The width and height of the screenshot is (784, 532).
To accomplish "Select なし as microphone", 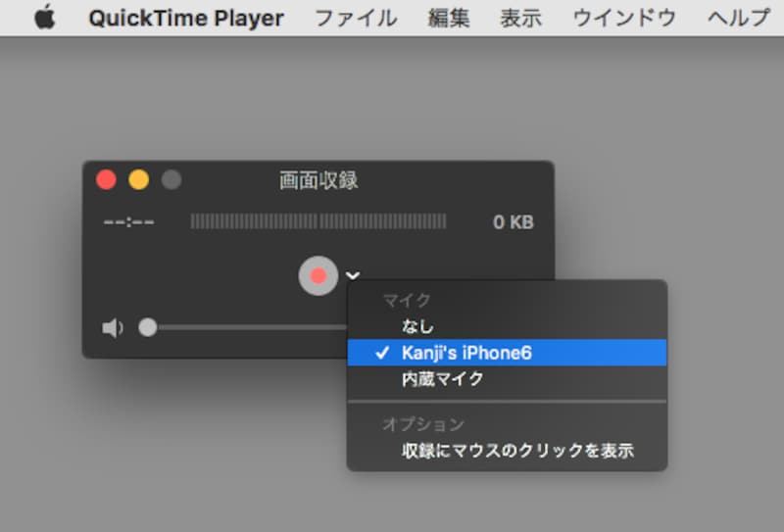I will pos(507,326).
